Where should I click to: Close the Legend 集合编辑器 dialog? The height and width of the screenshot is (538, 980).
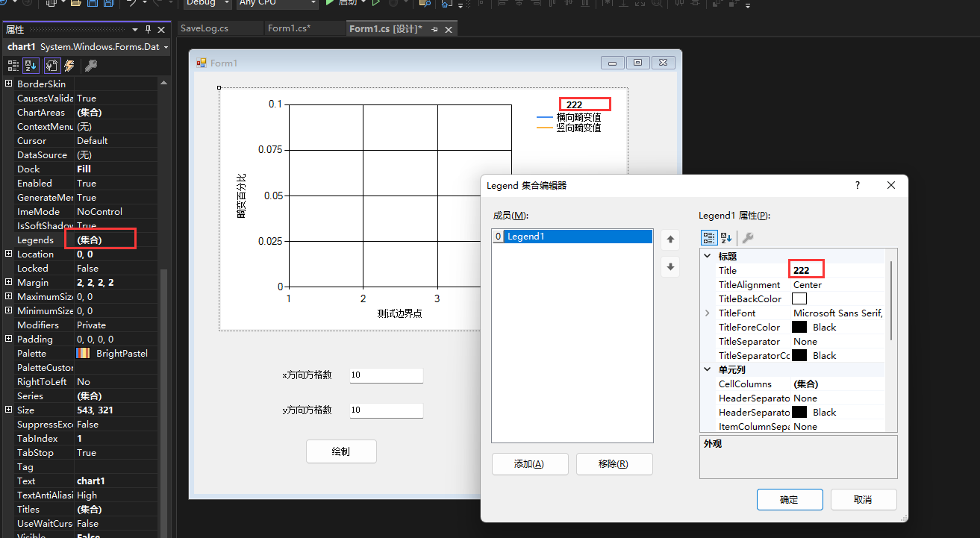point(891,185)
